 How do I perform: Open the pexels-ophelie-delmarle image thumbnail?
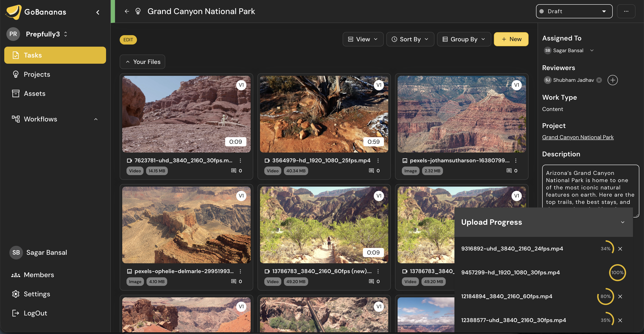pos(186,225)
